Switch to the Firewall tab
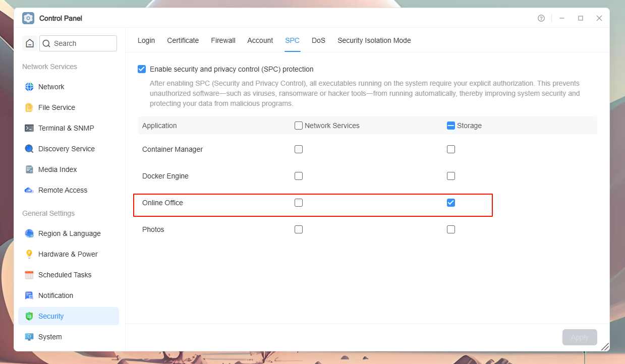This screenshot has width=625, height=364. click(x=223, y=40)
